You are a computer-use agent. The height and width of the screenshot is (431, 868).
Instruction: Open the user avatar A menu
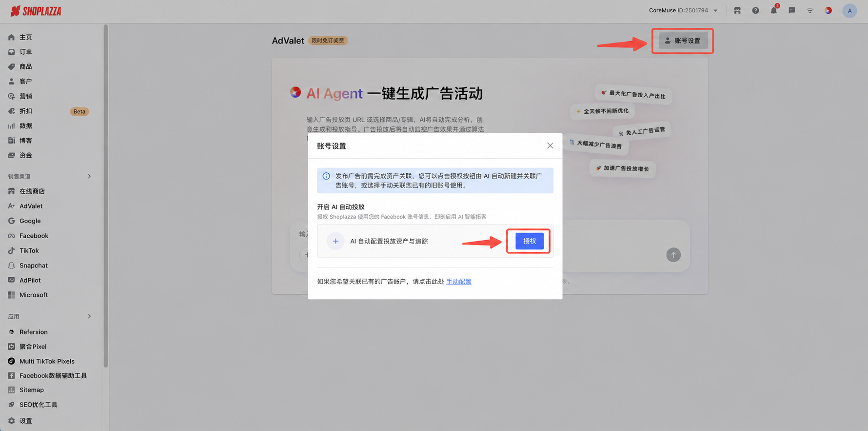tap(849, 11)
